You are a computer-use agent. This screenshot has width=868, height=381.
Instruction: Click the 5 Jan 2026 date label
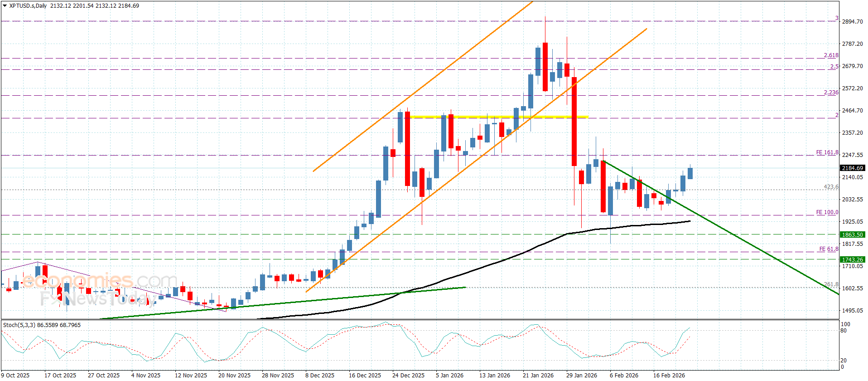pyautogui.click(x=449, y=375)
